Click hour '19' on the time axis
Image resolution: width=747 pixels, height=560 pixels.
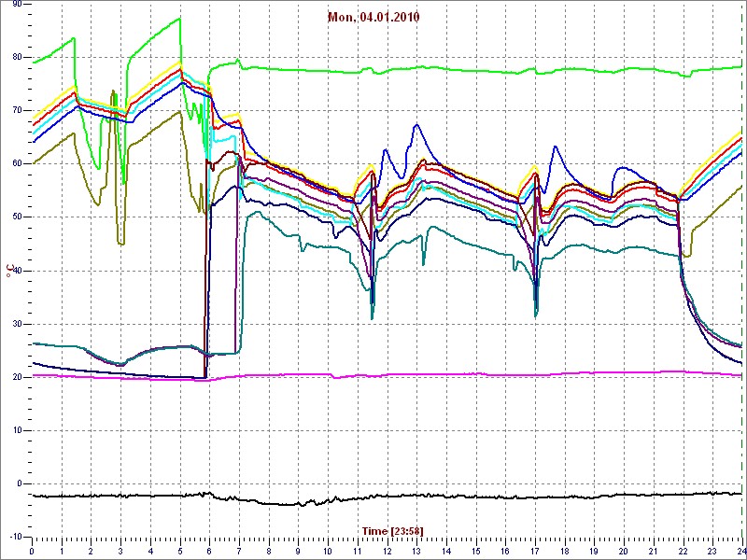(x=594, y=550)
